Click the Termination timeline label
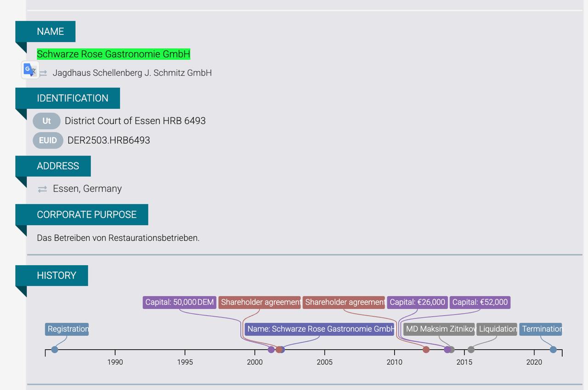 (x=540, y=329)
